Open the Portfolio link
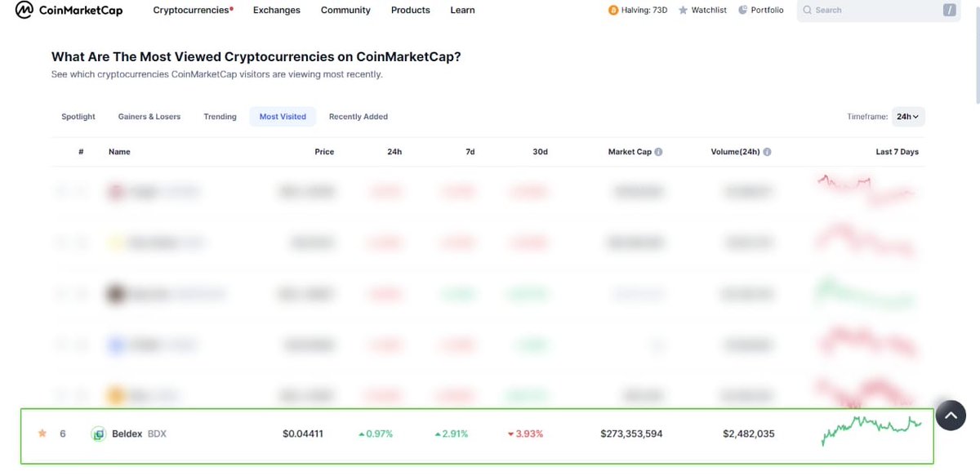This screenshot has width=980, height=476. pyautogui.click(x=760, y=11)
